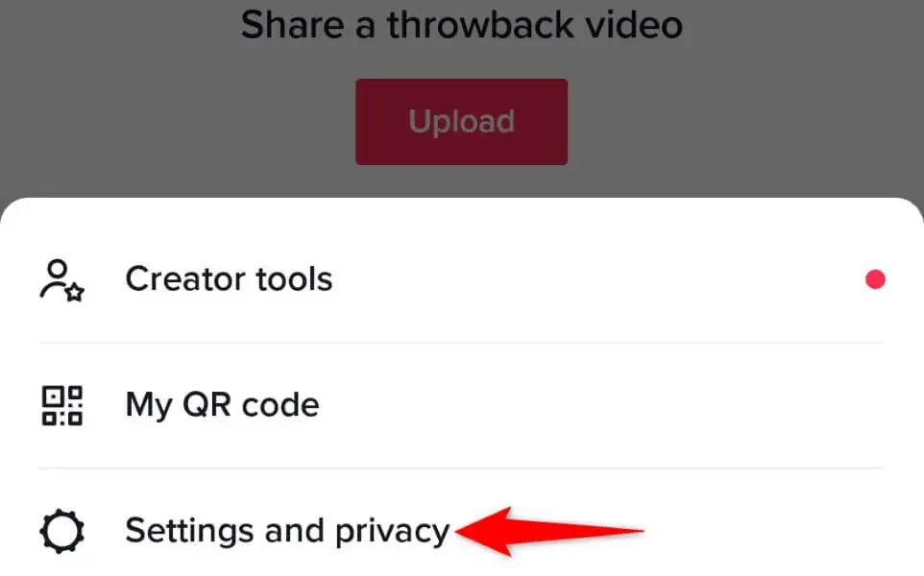Image resolution: width=924 pixels, height=576 pixels.
Task: Select the "Share a throwback video" heading
Action: tap(461, 25)
